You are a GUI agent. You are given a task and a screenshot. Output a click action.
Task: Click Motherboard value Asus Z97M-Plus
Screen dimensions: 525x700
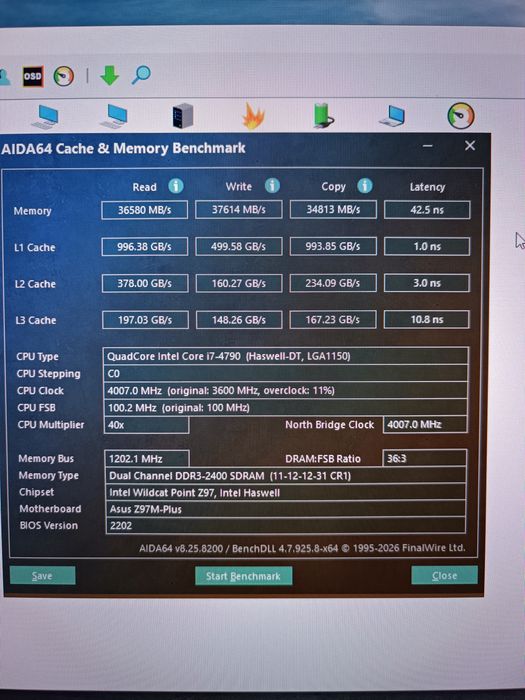286,509
